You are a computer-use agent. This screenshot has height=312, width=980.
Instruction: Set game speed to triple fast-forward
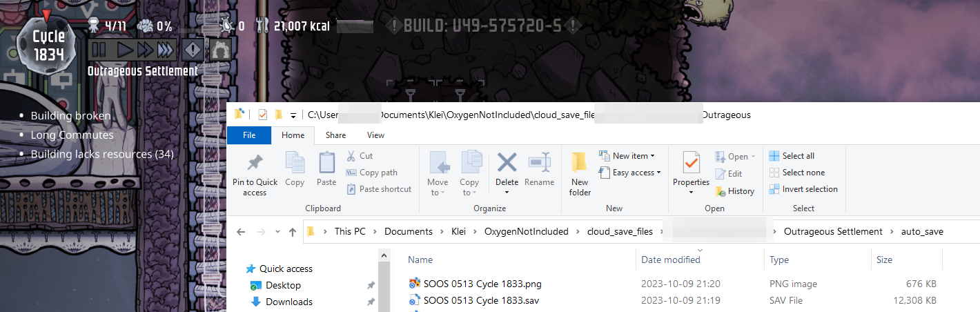(166, 50)
